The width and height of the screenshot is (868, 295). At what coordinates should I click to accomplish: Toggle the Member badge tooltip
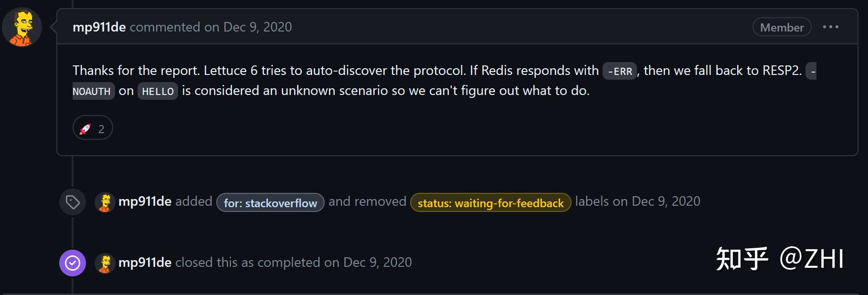tap(781, 27)
